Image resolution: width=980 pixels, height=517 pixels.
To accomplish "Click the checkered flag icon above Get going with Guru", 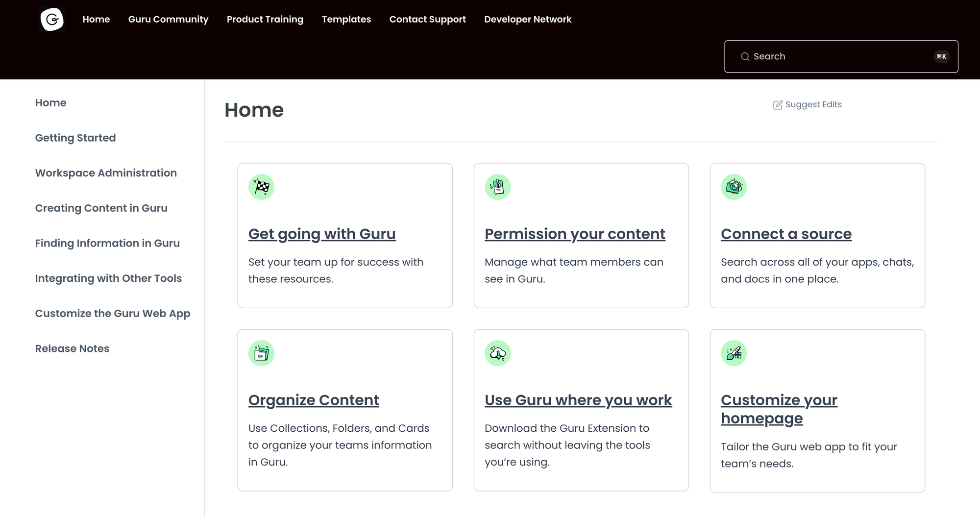I will pyautogui.click(x=261, y=187).
